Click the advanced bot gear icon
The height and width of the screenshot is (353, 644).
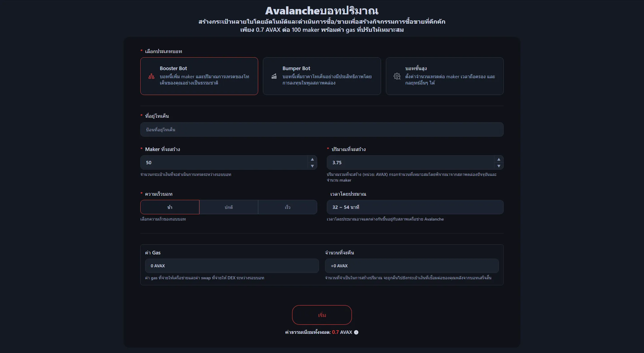coord(397,76)
